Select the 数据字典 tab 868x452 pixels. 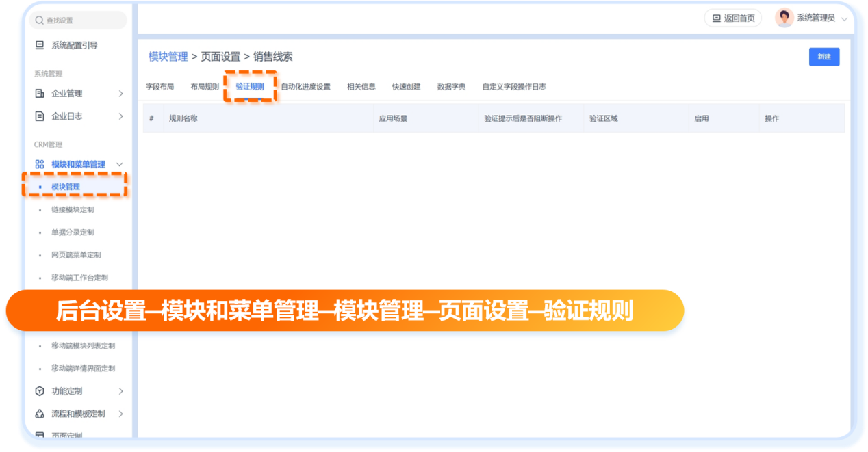click(x=451, y=87)
